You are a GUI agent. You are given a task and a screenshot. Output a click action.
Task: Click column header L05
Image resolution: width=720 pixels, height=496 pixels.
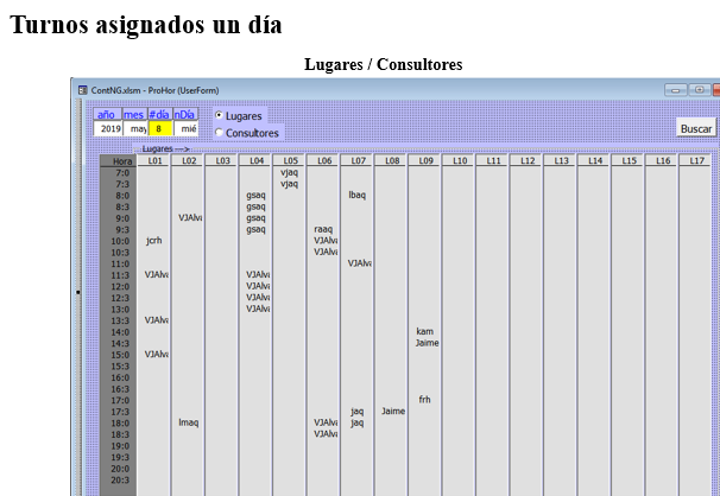click(x=291, y=161)
